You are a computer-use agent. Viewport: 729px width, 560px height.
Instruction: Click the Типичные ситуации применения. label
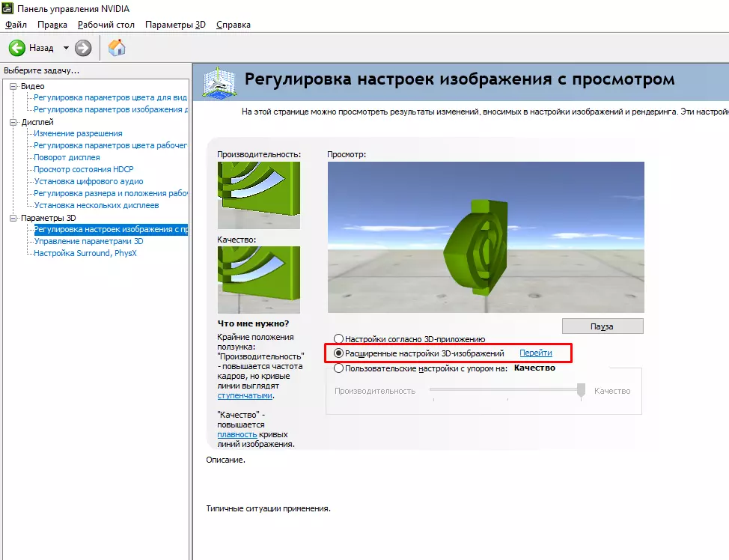coord(268,509)
